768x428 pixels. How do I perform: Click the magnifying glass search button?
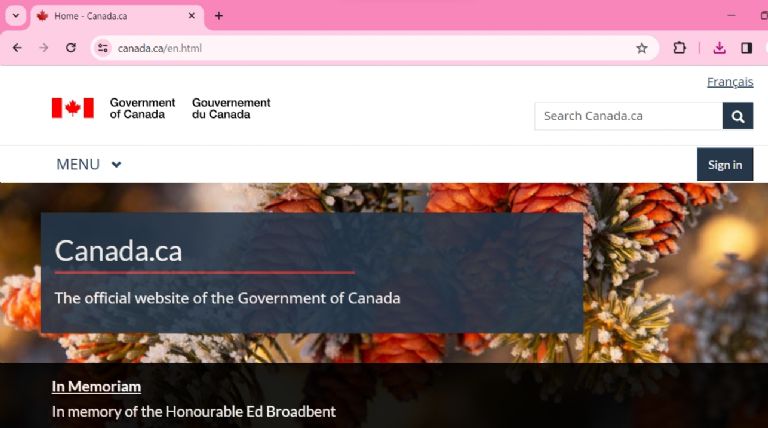pyautogui.click(x=738, y=116)
